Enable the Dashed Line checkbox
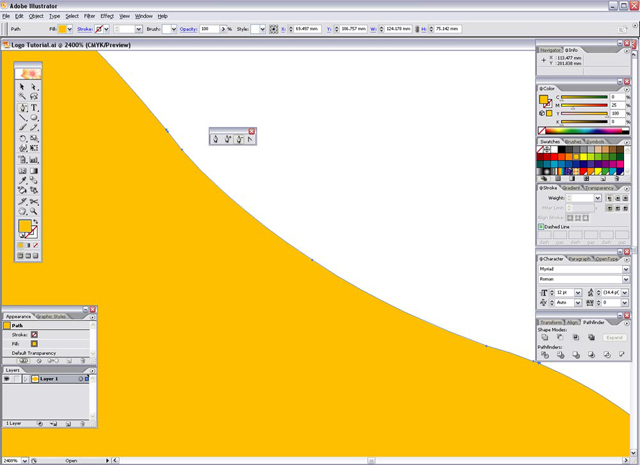The width and height of the screenshot is (640, 465). (541, 227)
